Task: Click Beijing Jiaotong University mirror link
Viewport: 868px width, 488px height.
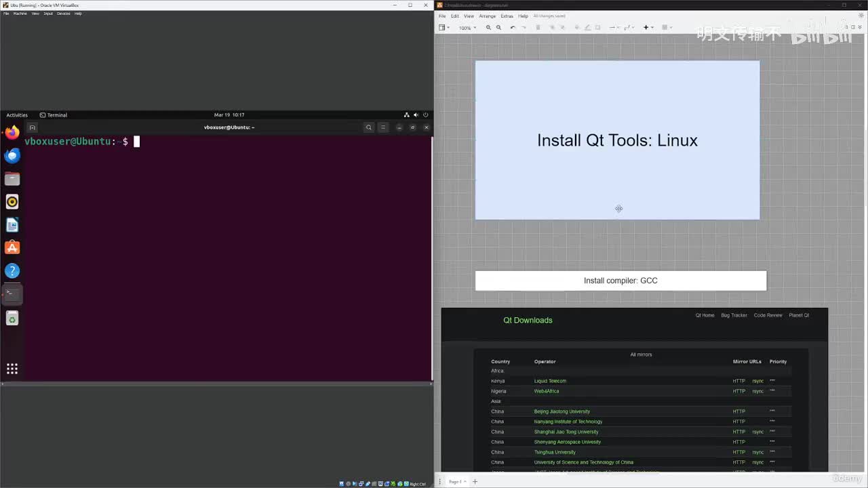Action: point(562,411)
